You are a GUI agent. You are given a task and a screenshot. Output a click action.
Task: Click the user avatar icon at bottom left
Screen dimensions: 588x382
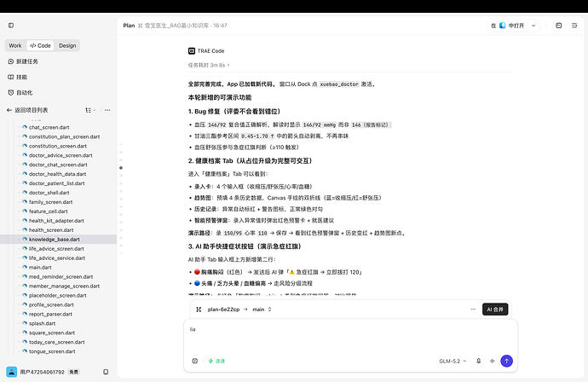click(12, 372)
